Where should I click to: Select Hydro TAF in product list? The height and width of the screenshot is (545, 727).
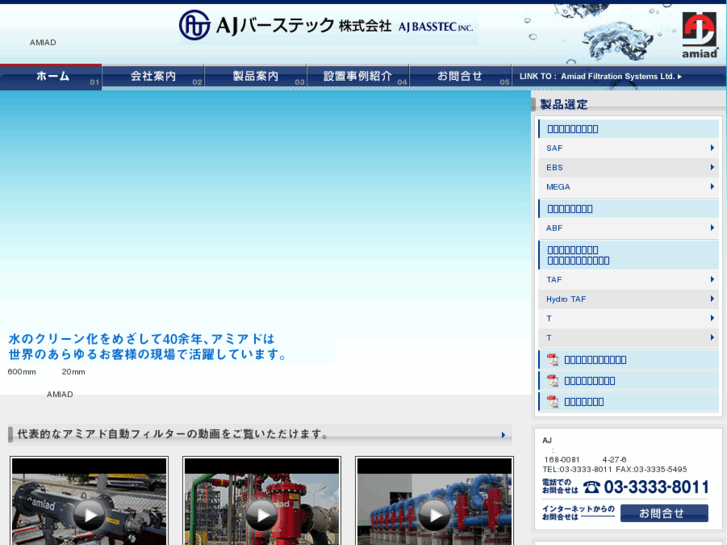pyautogui.click(x=628, y=299)
